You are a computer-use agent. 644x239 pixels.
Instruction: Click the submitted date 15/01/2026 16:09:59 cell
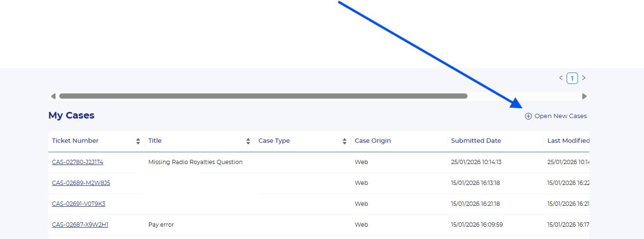[x=476, y=225]
